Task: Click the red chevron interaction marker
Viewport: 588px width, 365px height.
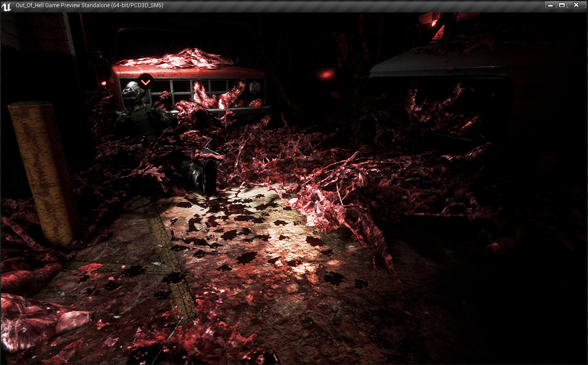Action: tap(146, 82)
